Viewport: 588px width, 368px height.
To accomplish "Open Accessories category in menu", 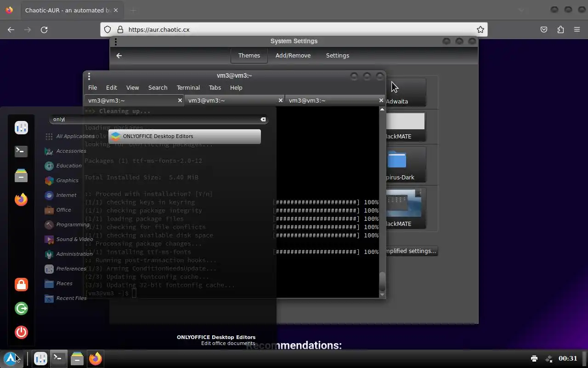I will 65,151.
